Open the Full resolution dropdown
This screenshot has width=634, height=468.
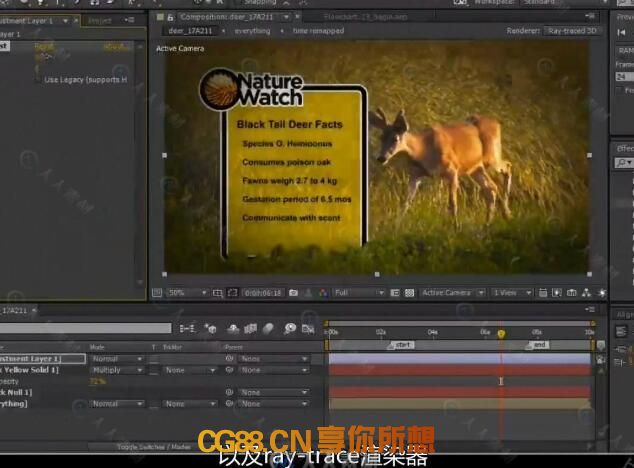(x=359, y=292)
